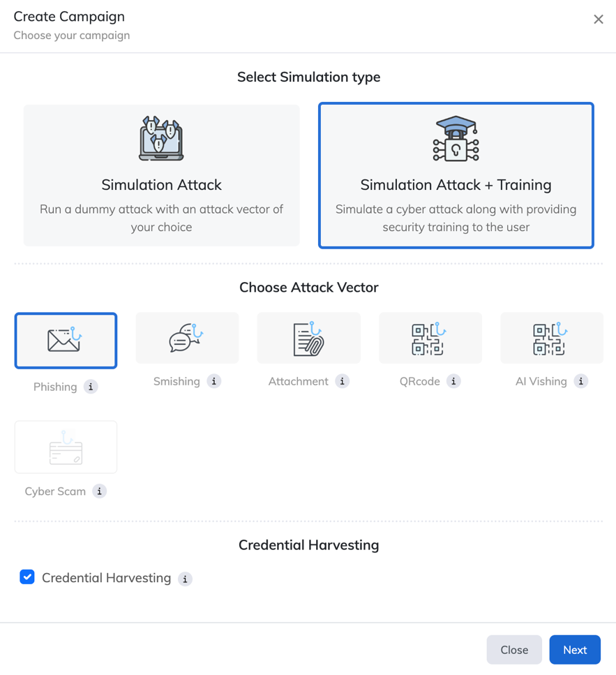Viewport: 616px width, 675px height.
Task: Click the Next button
Action: tap(575, 650)
